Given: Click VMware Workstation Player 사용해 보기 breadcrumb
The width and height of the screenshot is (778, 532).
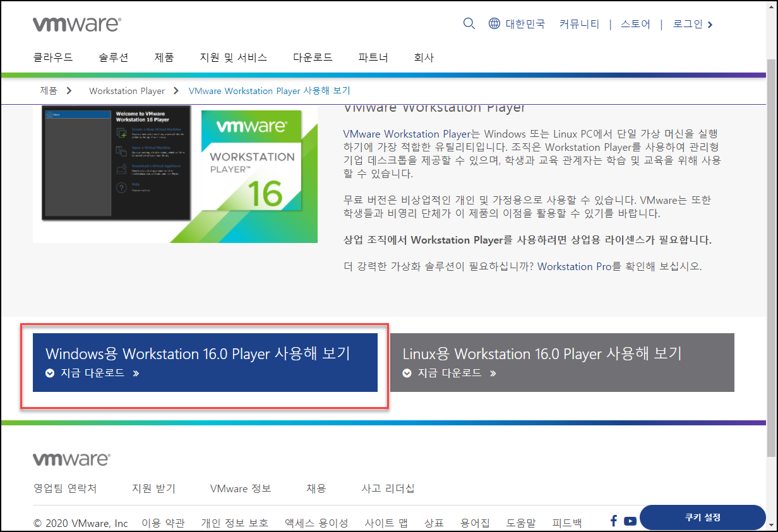Looking at the screenshot, I should pos(269,91).
